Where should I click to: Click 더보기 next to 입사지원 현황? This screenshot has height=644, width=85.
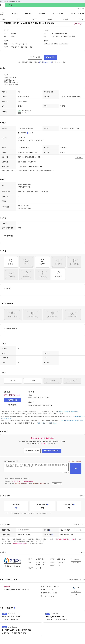[x=82, y=496]
